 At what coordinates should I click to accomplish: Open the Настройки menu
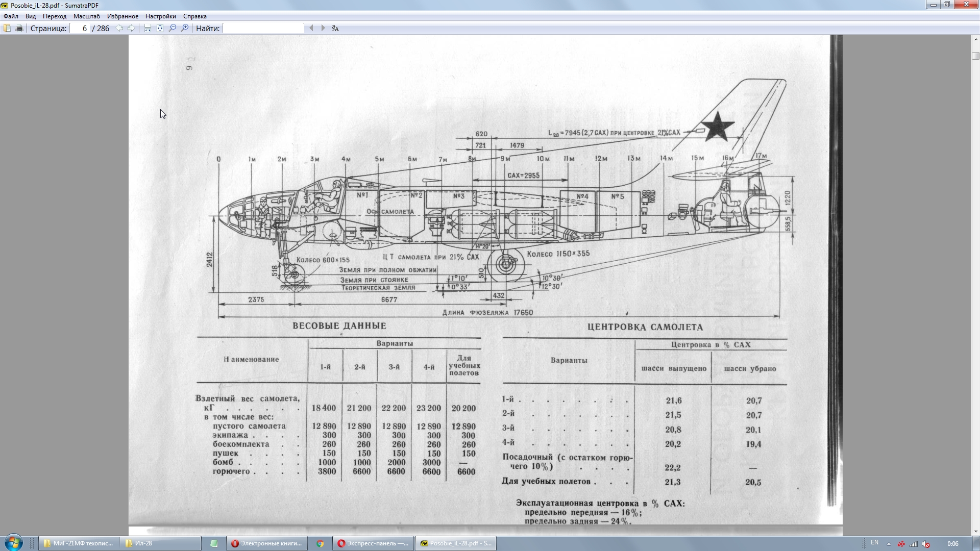[160, 16]
